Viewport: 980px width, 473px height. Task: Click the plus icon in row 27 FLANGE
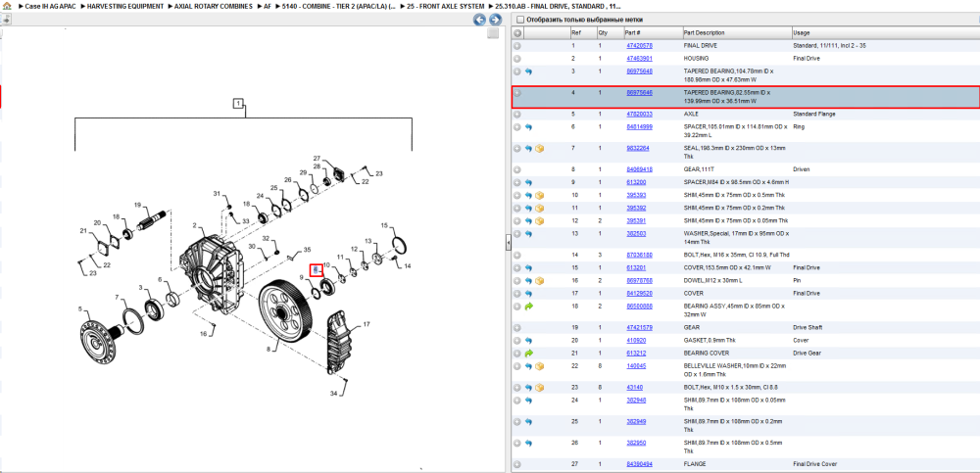(x=517, y=464)
